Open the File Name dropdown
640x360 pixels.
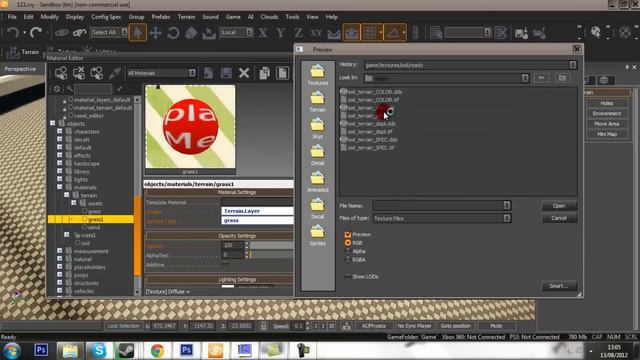(507, 205)
